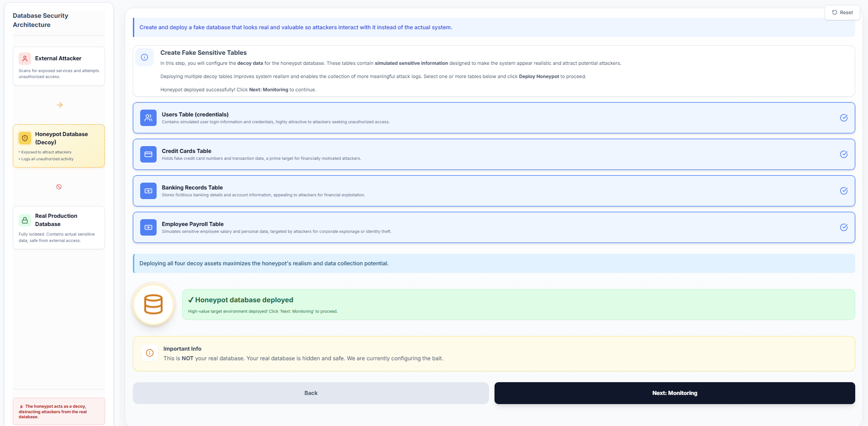Click the Users Table credentials icon
Viewport: 868px width, 426px height.
(148, 117)
